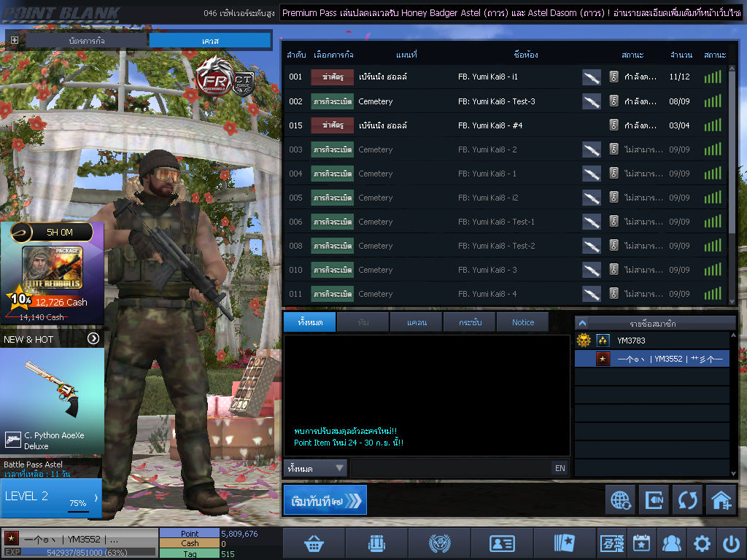Open the clan emblem icon

click(439, 543)
